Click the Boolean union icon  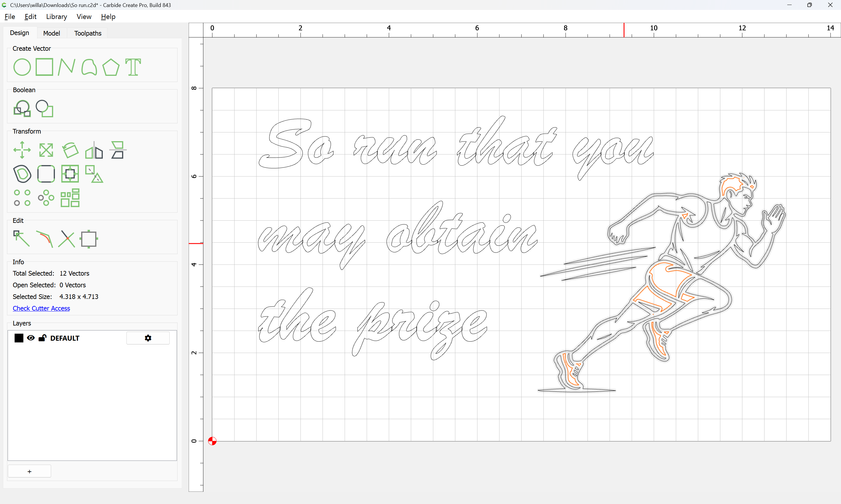tap(22, 109)
